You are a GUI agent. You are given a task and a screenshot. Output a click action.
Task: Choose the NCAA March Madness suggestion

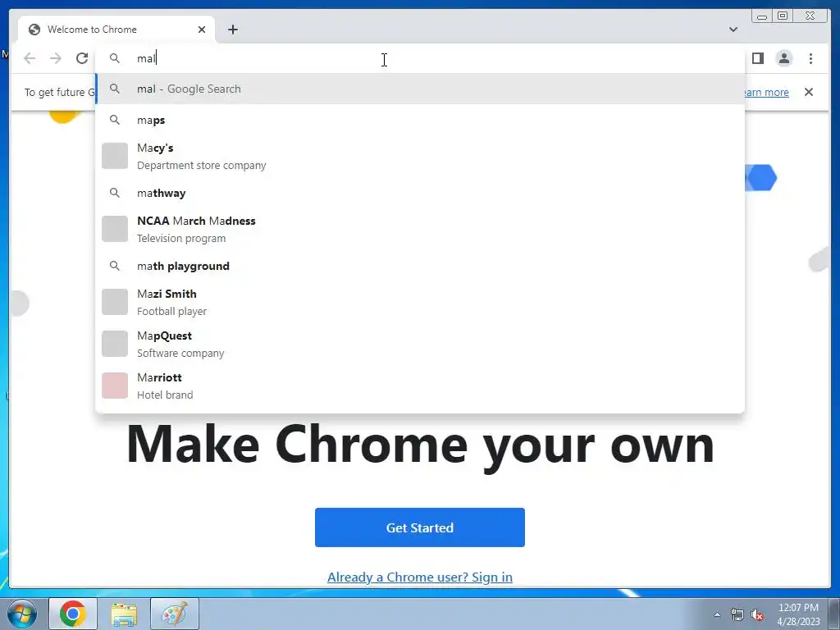420,230
